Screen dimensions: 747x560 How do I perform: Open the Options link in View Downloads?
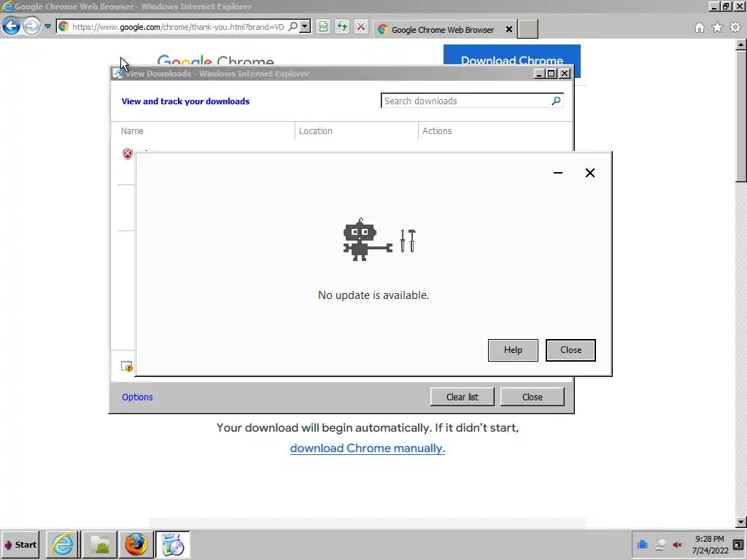click(x=137, y=397)
